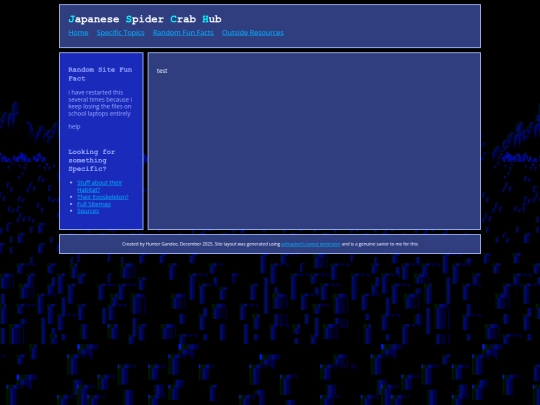Open Their Exoskeleton link in sidebar

(x=103, y=197)
